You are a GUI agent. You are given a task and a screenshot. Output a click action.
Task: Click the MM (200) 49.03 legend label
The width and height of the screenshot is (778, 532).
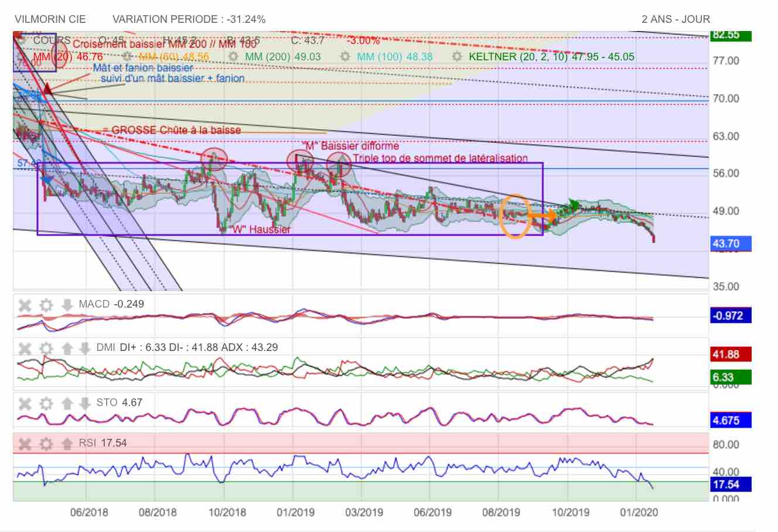click(x=283, y=57)
